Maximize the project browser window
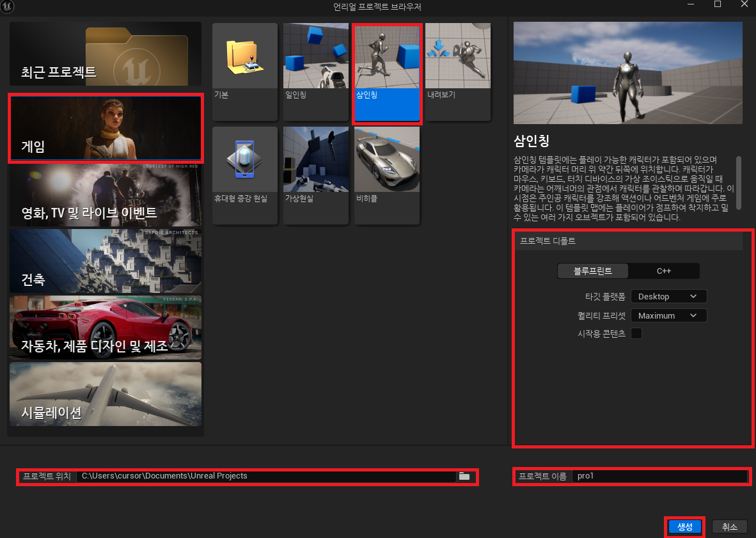 718,4
